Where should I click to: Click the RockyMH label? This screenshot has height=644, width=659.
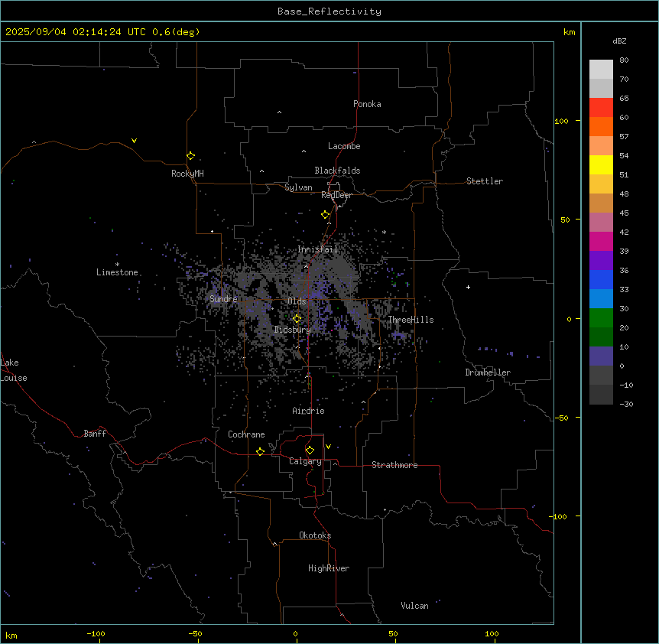click(x=187, y=174)
